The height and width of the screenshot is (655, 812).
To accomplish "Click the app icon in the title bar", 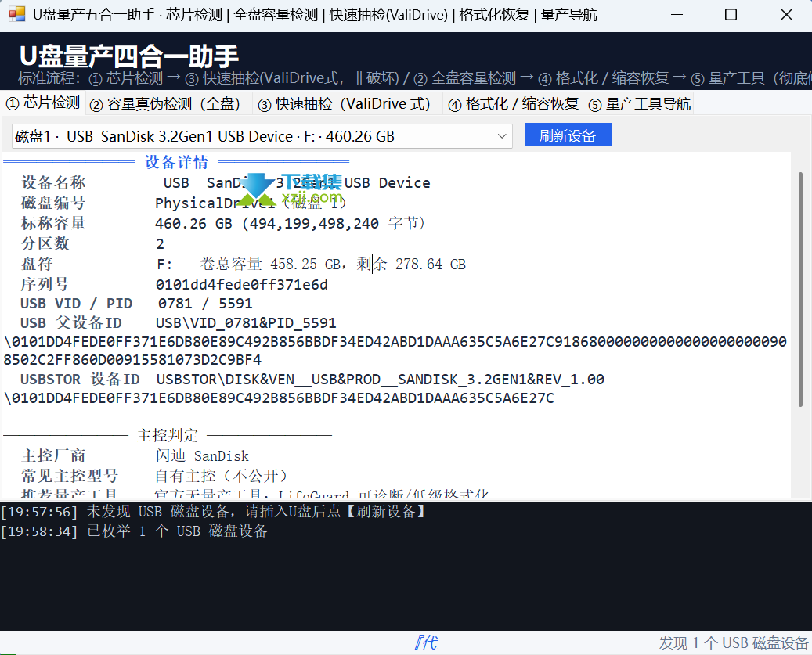I will [17, 14].
